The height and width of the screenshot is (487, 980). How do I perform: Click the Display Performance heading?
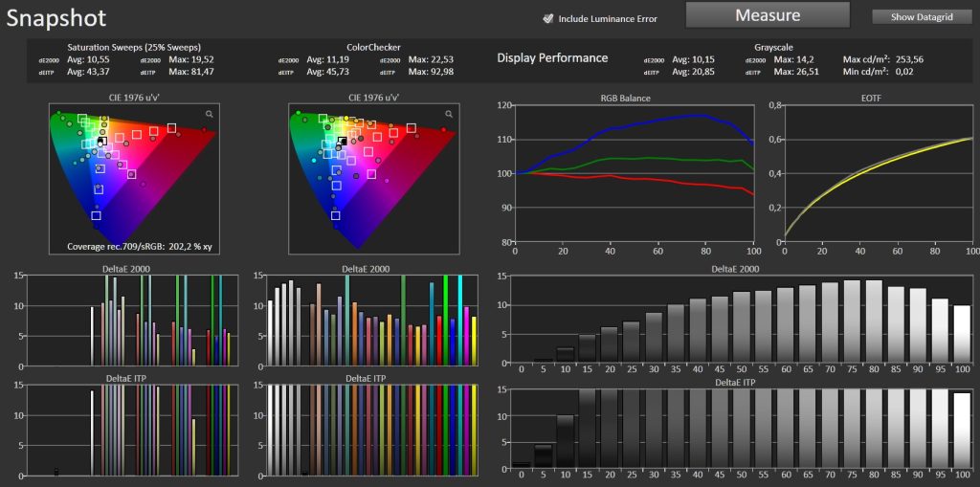(552, 58)
